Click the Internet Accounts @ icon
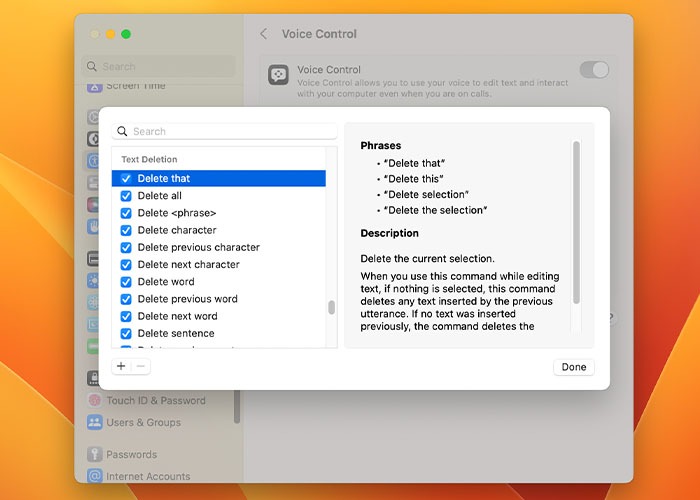 tap(95, 476)
